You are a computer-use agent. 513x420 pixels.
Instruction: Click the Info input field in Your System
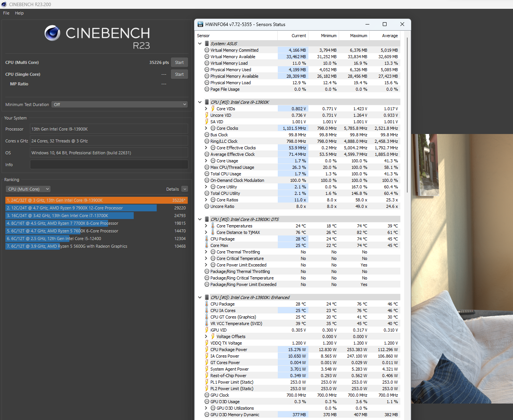click(x=109, y=165)
